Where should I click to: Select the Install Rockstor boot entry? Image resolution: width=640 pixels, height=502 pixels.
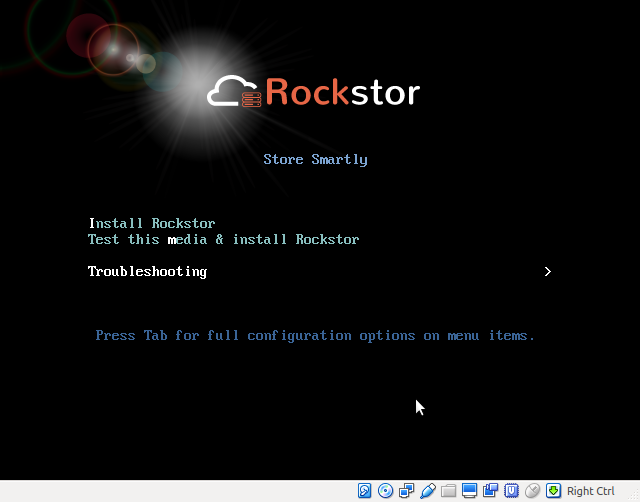(152, 223)
